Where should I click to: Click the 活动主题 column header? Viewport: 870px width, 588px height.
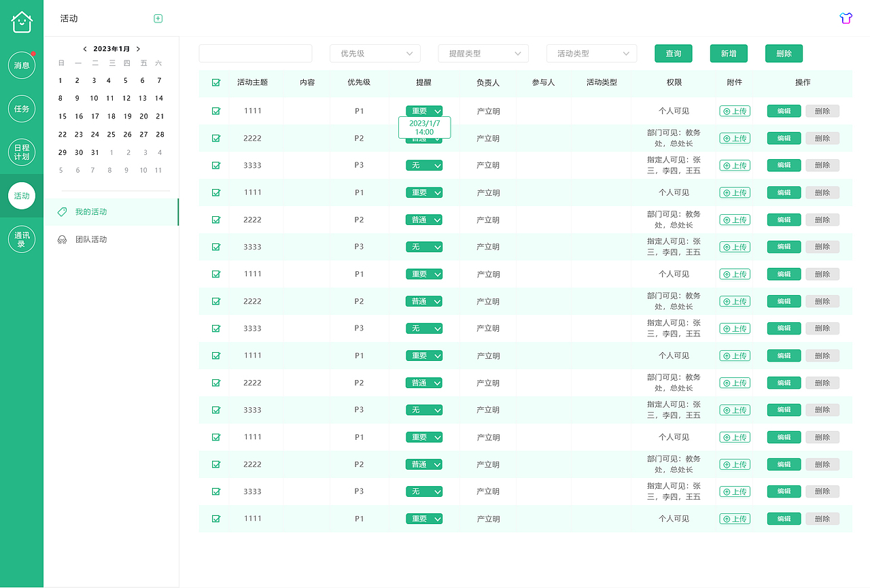(252, 82)
